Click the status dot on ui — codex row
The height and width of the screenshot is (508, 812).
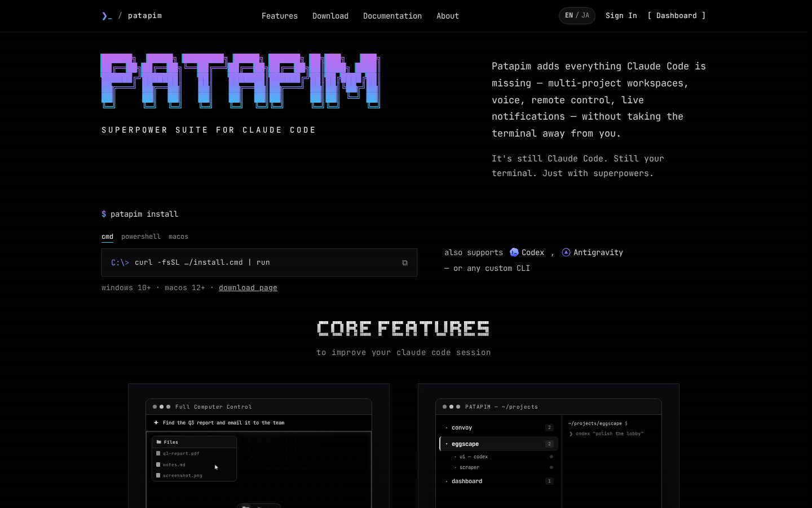[x=551, y=457]
